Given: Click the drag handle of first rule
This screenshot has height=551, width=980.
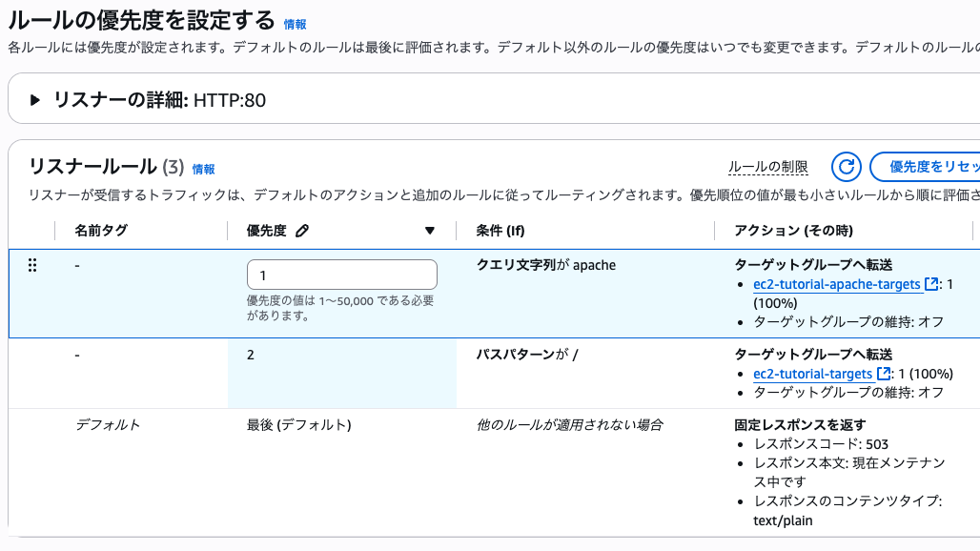Looking at the screenshot, I should [32, 265].
